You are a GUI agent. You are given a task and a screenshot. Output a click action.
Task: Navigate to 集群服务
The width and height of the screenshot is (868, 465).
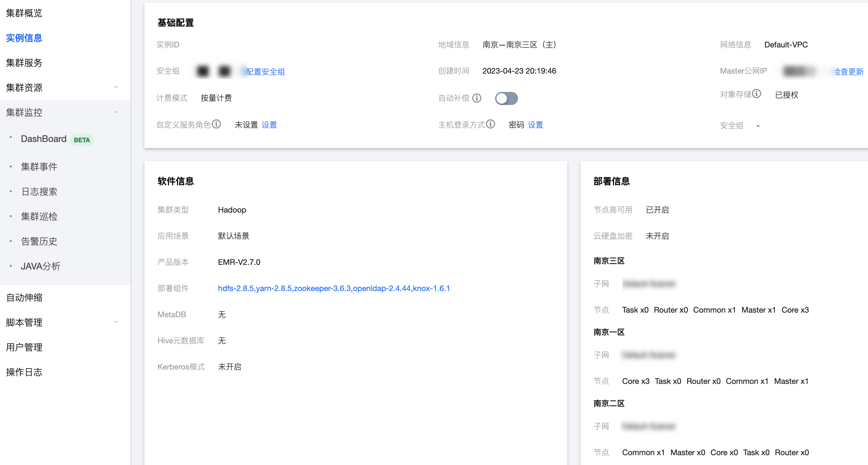point(24,63)
